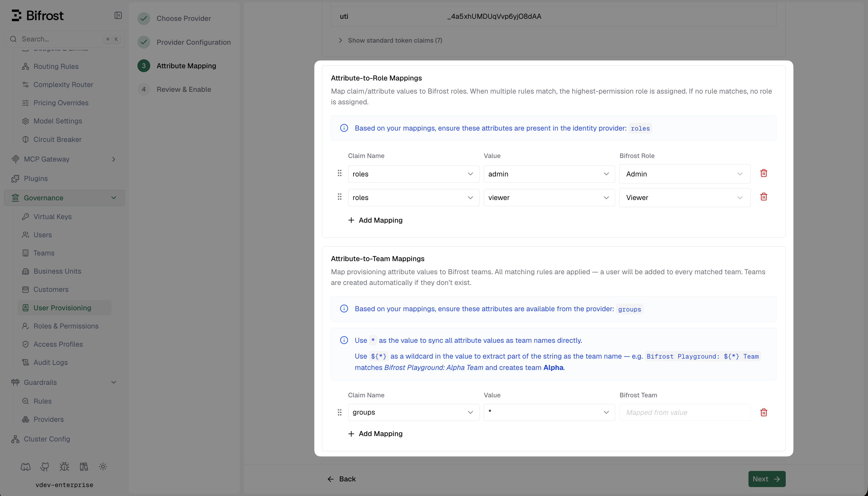Open the asterisk Value dropdown
Screen dimensions: 868x496
pyautogui.click(x=549, y=412)
